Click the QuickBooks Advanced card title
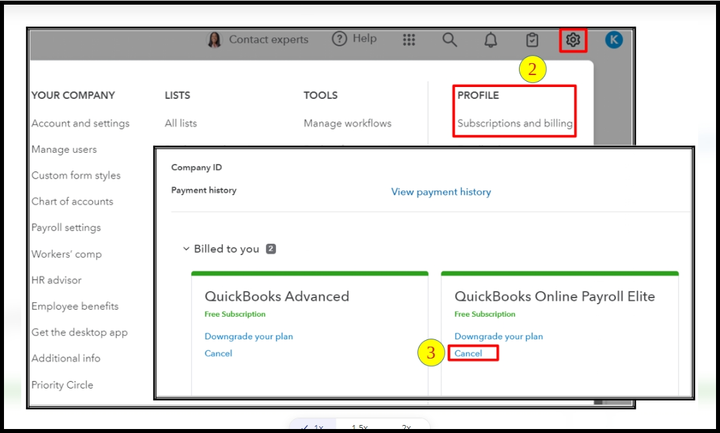 [x=277, y=296]
